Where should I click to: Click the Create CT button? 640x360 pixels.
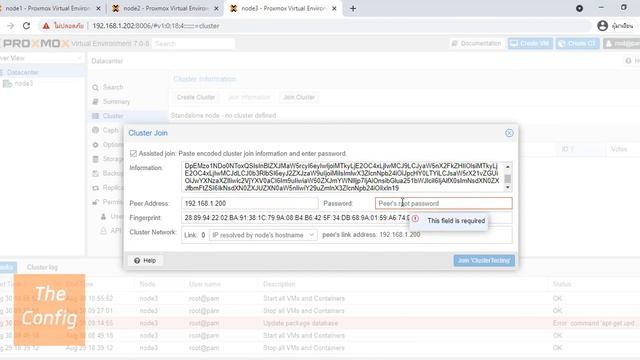click(x=577, y=43)
